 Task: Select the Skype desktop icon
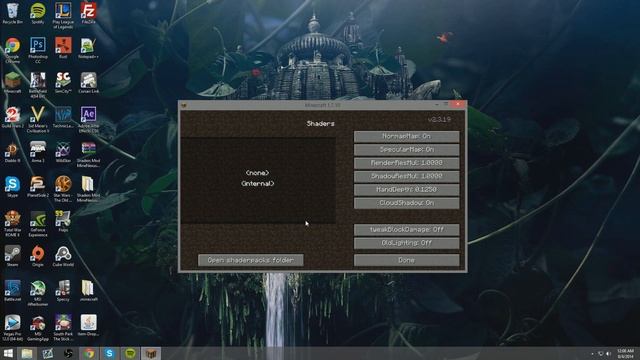(12, 187)
